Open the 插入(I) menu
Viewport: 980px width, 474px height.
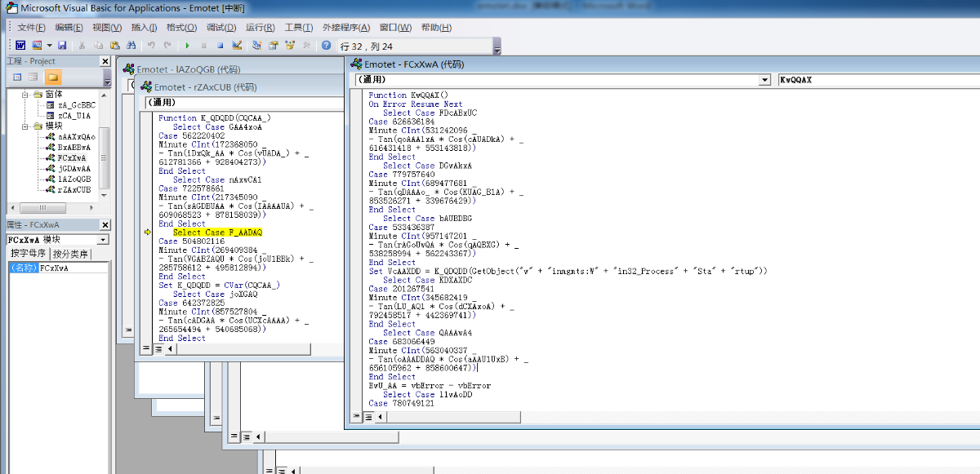coord(144,27)
